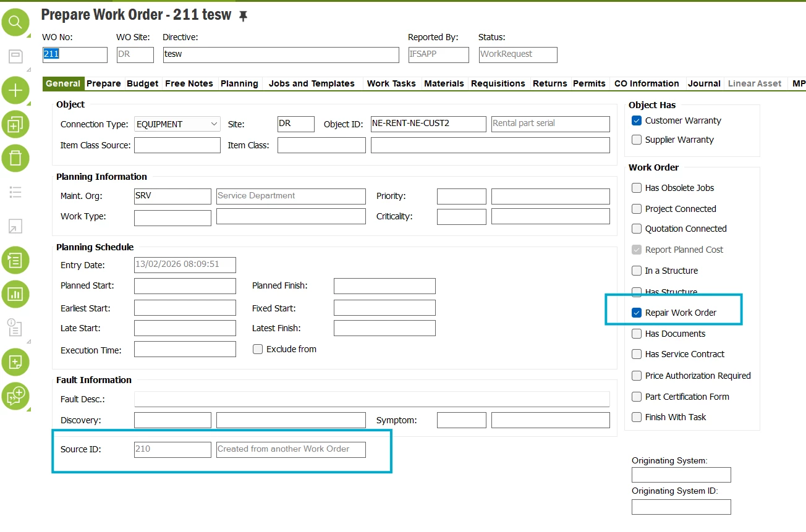806x532 pixels.
Task: Click the Discovery code field
Action: tap(172, 420)
